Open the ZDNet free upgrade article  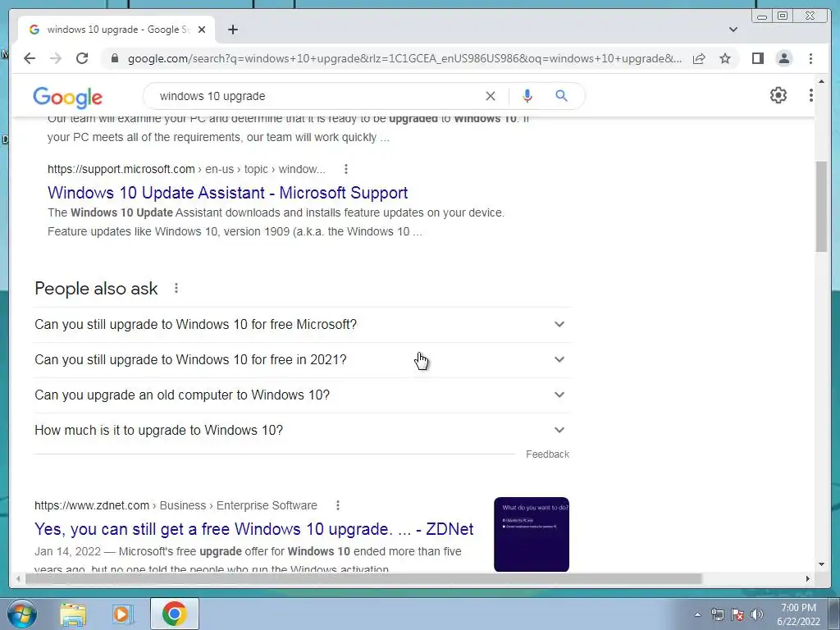coord(254,529)
